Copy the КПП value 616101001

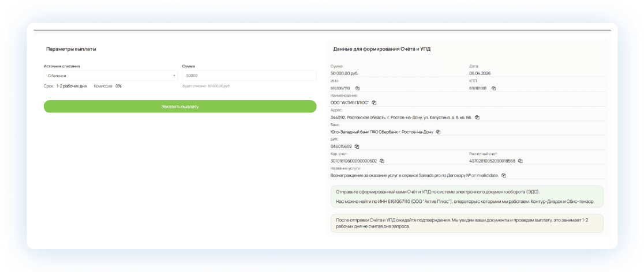tap(493, 88)
